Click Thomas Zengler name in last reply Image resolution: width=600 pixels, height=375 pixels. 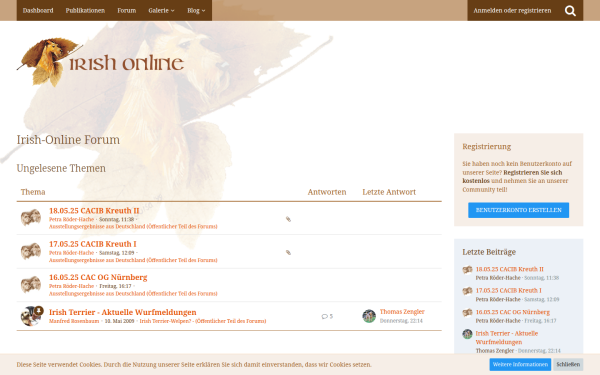tap(402, 311)
